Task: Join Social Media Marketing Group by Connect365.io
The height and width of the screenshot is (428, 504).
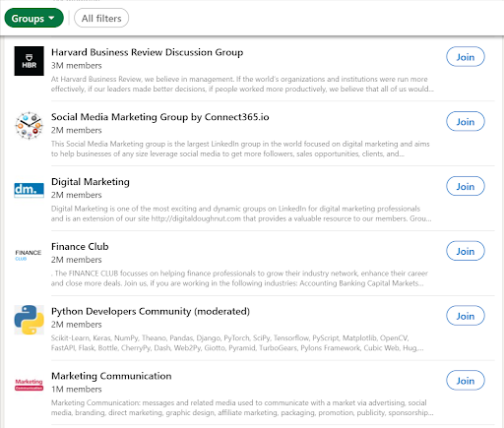Action: 466,122
